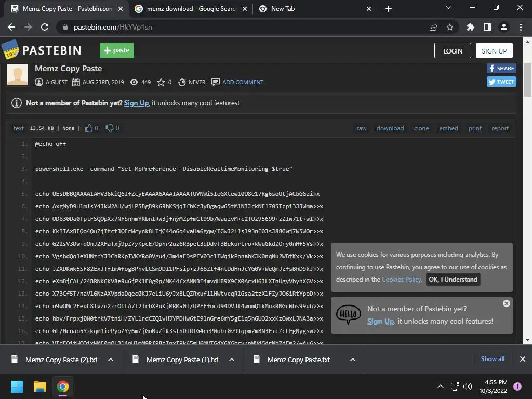Open the Cookies Policy link
This screenshot has height=399, width=532.
(402, 279)
